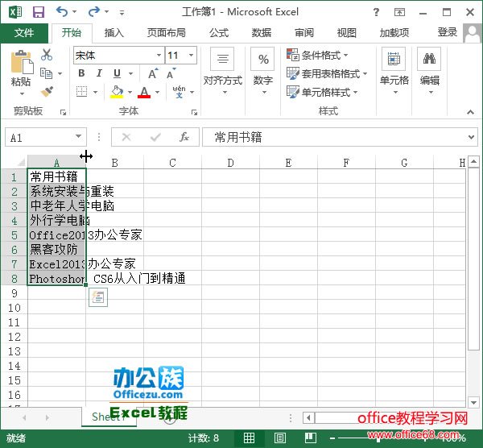This screenshot has width=483, height=448.
Task: Switch to the 公式 (Formulas) tab
Action: click(219, 33)
